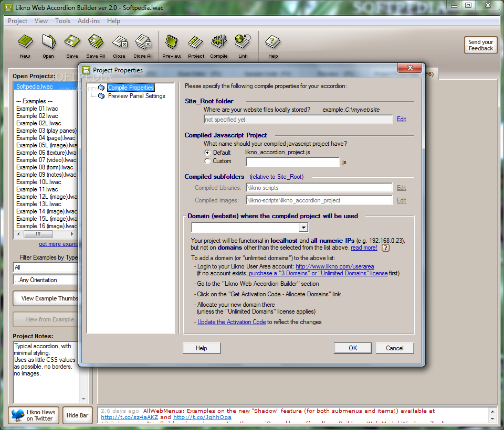
Task: Click the 'read more!' link
Action: tap(364, 248)
